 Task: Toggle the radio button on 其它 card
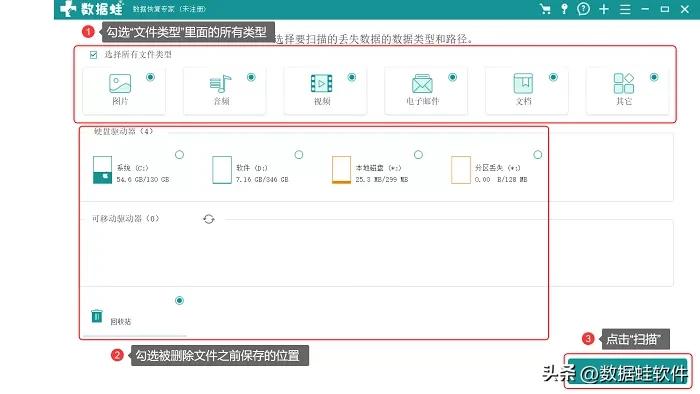654,77
